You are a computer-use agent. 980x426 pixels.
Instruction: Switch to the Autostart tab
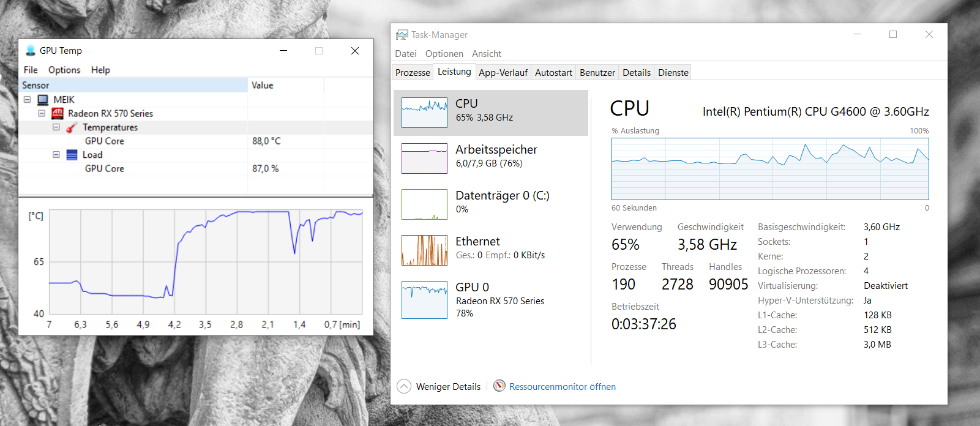pos(553,72)
